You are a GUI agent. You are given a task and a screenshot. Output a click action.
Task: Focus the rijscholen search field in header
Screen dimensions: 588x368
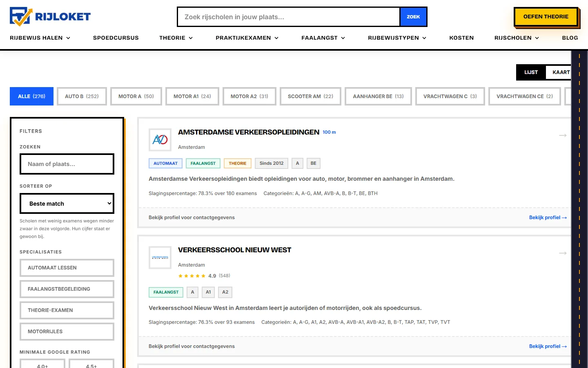pos(289,17)
